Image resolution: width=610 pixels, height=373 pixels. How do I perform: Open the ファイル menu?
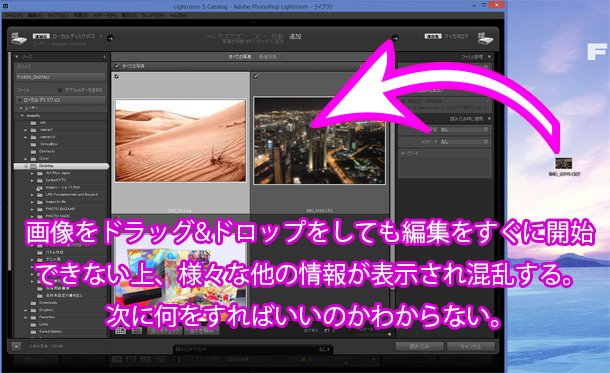(x=13, y=16)
